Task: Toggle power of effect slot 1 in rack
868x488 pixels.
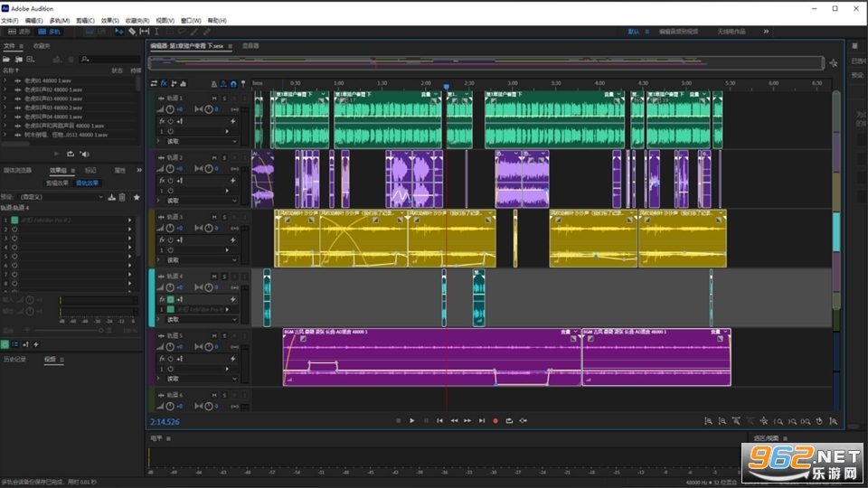Action: [15, 221]
